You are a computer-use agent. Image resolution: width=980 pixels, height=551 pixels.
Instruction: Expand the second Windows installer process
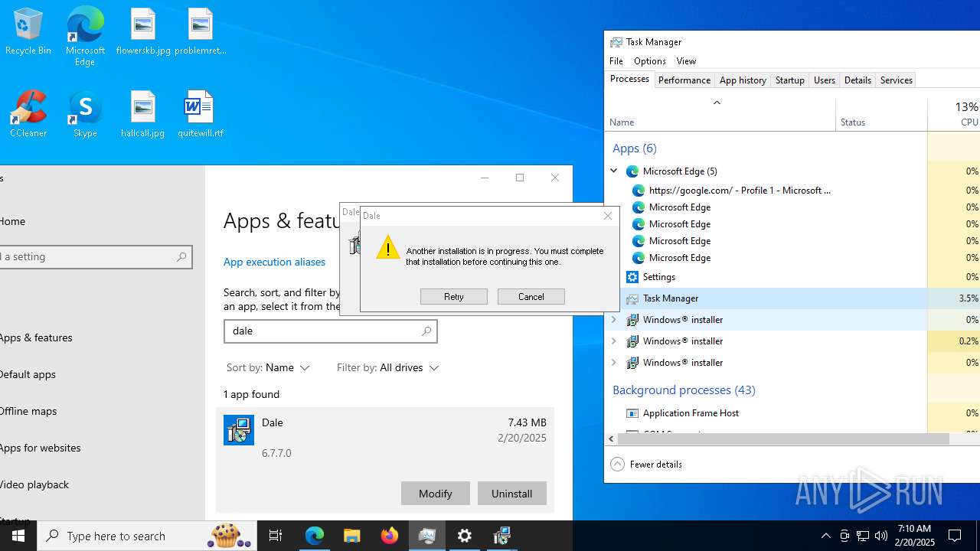pos(614,341)
